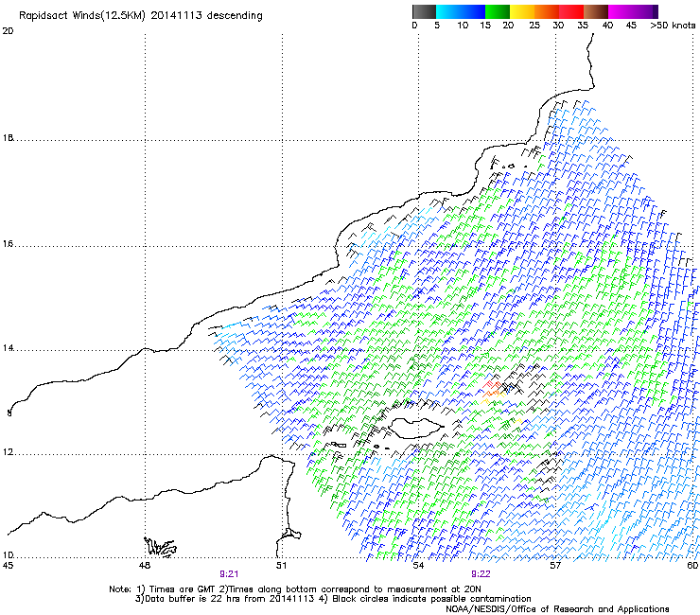The width and height of the screenshot is (700, 615).
Task: Pick the magenta-purple 40-50 knots legend swatch
Action: coord(633,11)
